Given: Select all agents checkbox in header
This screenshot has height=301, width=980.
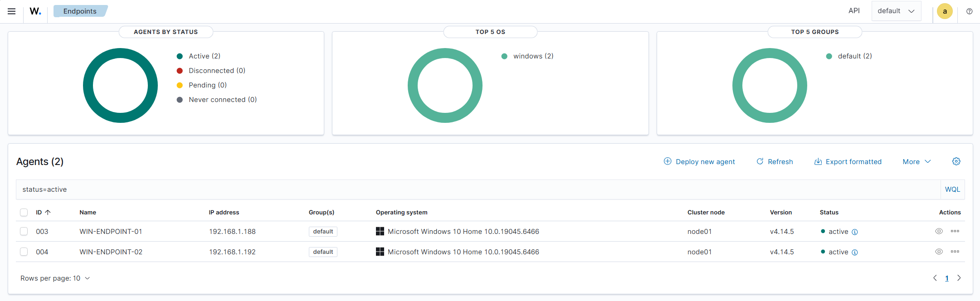Looking at the screenshot, I should point(24,212).
